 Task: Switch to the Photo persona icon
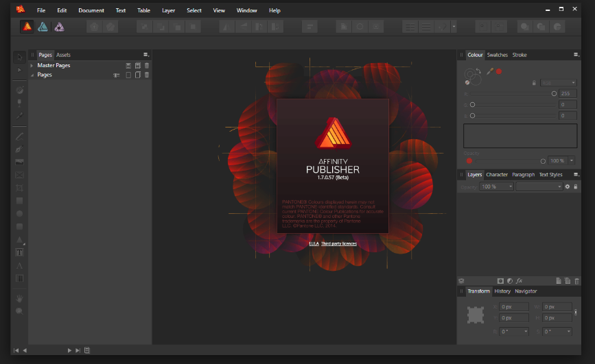tap(59, 27)
